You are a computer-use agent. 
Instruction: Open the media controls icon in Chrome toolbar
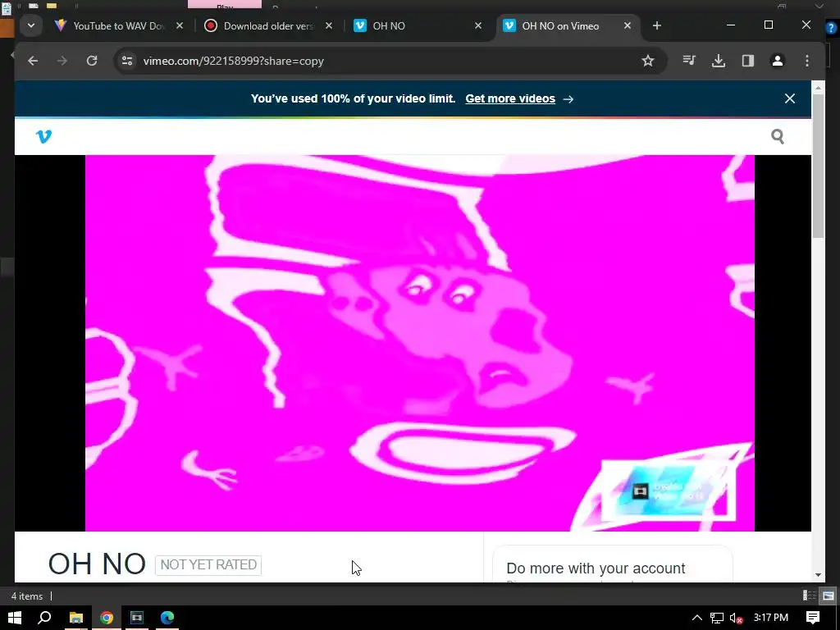pos(689,61)
